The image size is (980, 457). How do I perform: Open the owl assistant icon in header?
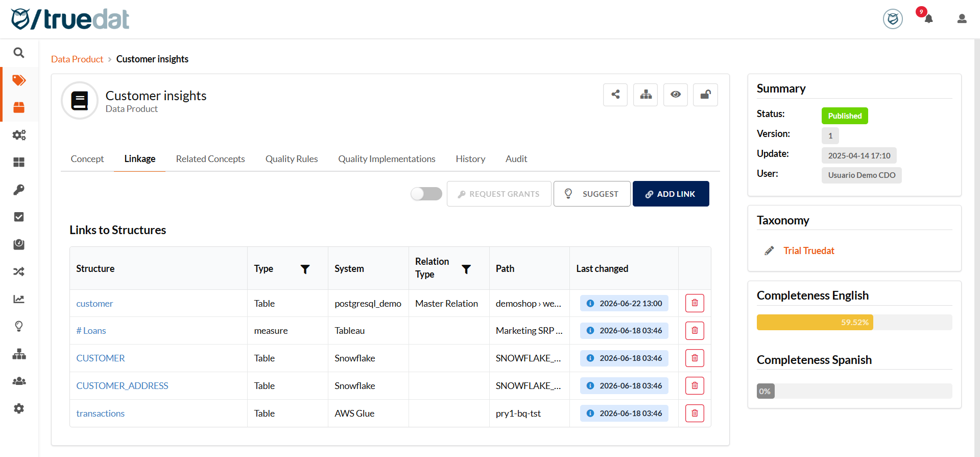click(x=893, y=19)
